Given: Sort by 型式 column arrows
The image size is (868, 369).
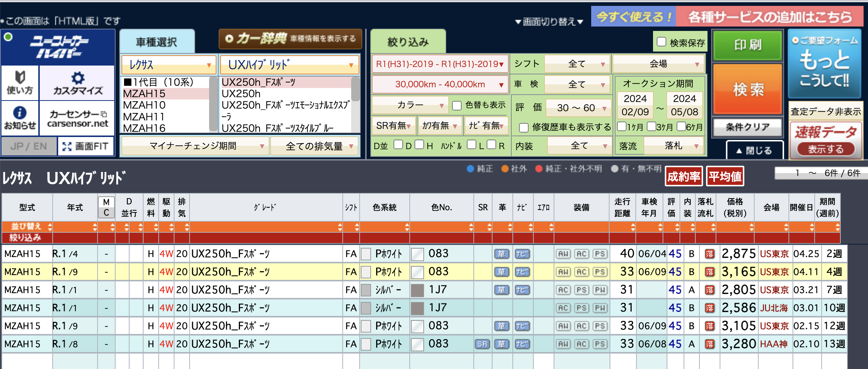Looking at the screenshot, I should click(50, 227).
